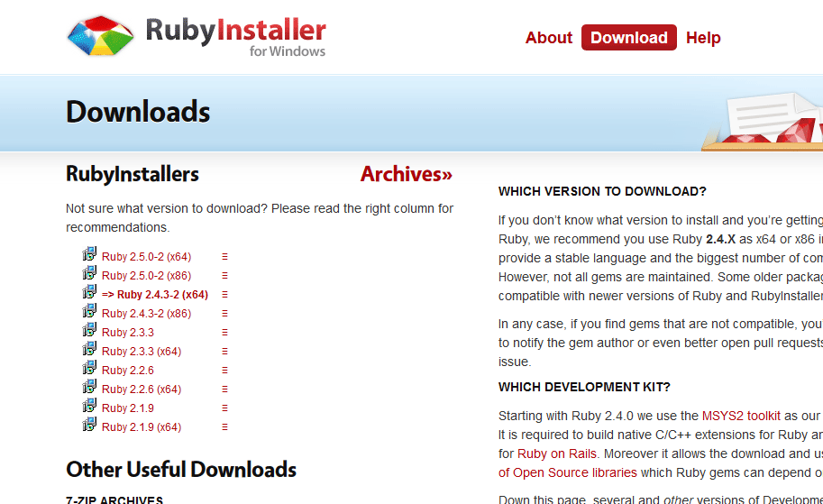Open the Open Source libraries link
This screenshot has width=823, height=504.
[567, 472]
